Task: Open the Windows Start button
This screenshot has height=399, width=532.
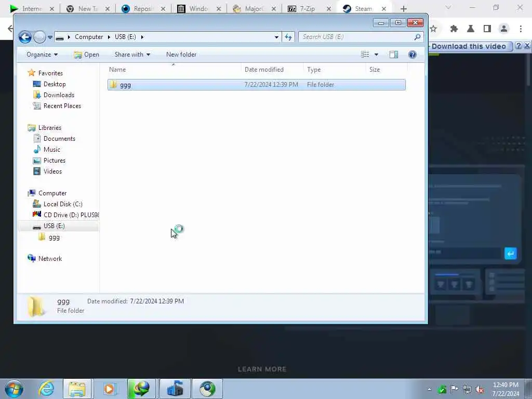Action: point(14,389)
